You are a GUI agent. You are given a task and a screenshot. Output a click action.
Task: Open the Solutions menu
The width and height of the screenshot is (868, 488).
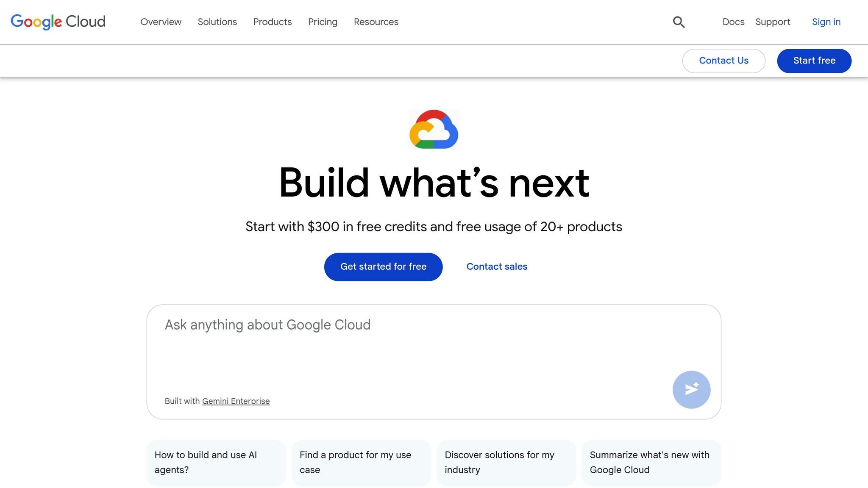tap(217, 22)
